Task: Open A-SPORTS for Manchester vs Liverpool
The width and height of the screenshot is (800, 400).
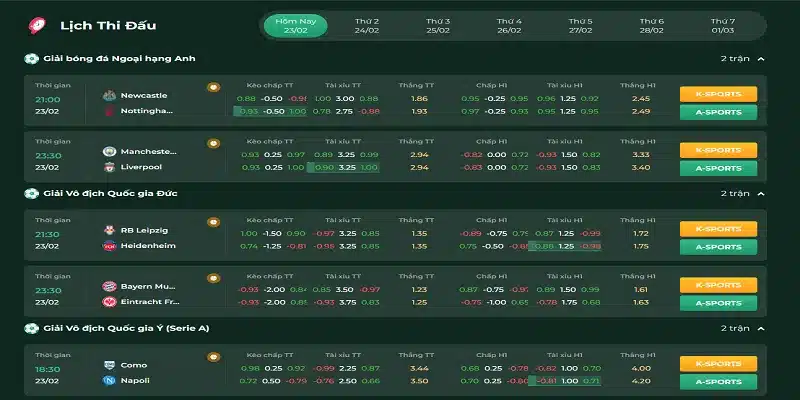Action: (718, 168)
